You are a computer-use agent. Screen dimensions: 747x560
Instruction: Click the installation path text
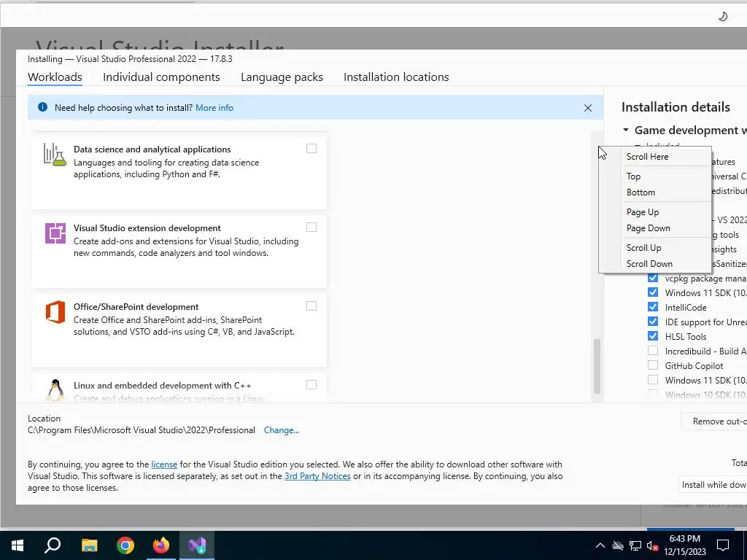tap(141, 430)
